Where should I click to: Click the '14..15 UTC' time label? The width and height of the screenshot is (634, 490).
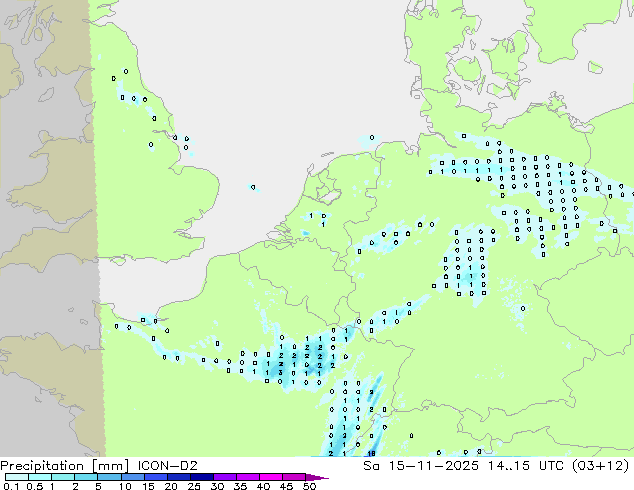tap(528, 466)
